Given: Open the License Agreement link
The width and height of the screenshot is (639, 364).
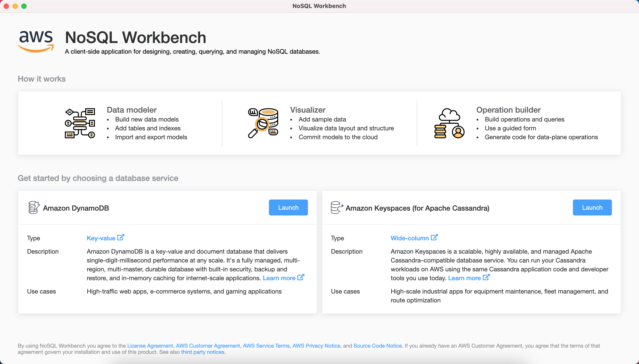Looking at the screenshot, I should (150, 346).
